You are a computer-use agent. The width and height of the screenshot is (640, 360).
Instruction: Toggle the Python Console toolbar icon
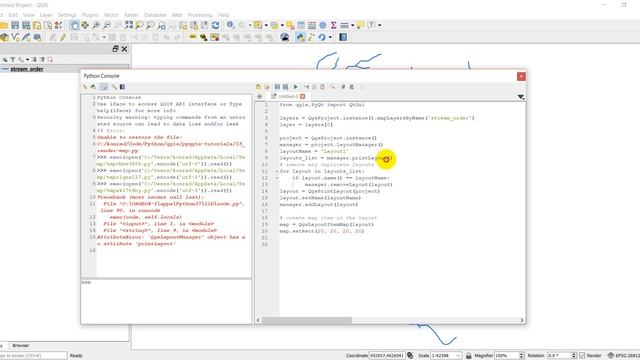300,38
